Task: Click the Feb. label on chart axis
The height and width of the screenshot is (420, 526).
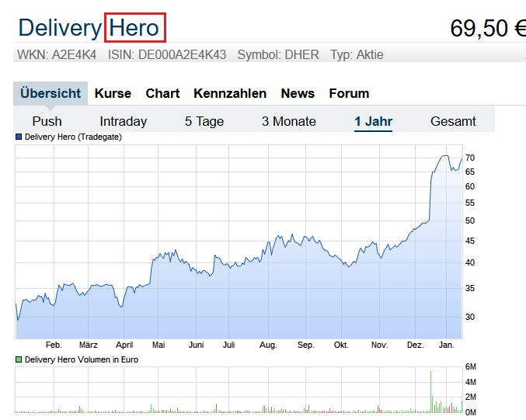Action: click(x=54, y=345)
